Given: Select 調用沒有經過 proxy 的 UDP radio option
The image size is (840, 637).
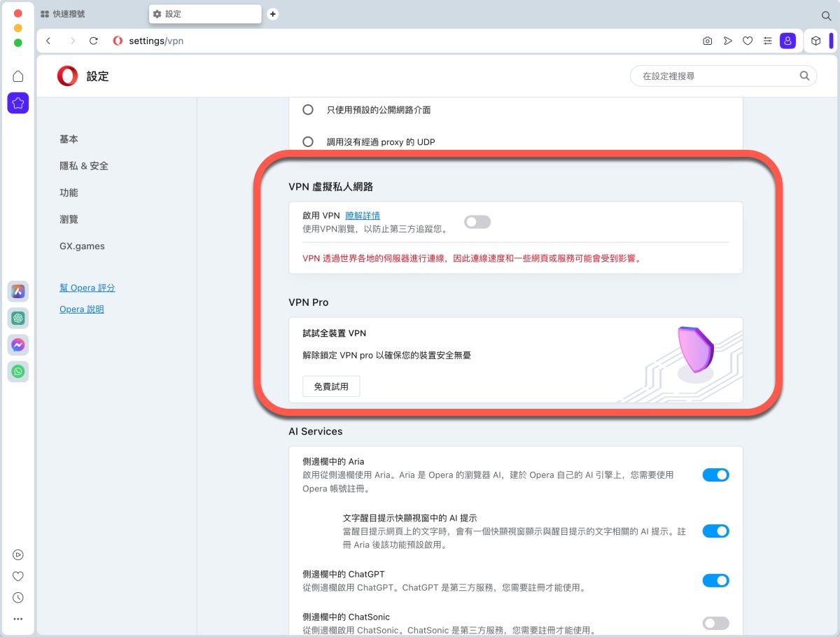Looking at the screenshot, I should tap(308, 142).
